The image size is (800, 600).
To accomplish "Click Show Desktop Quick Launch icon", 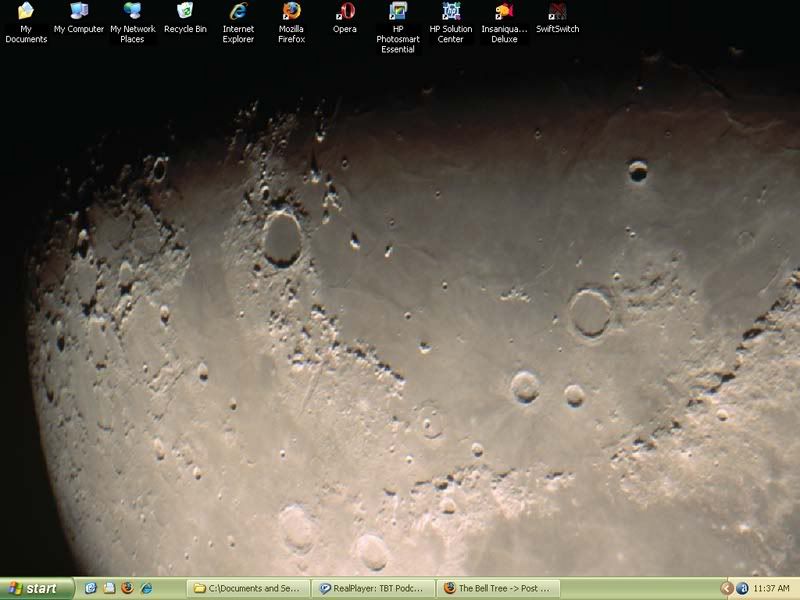I will click(x=109, y=588).
